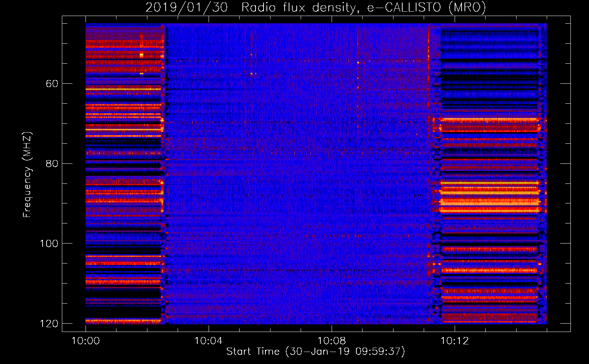Click the '100' frequency tick label
This screenshot has height=364, width=589.
(49, 244)
